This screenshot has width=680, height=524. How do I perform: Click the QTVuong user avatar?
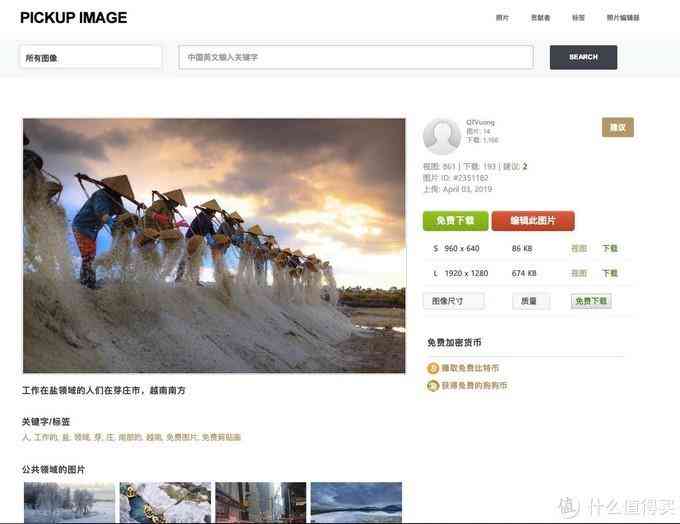(442, 137)
